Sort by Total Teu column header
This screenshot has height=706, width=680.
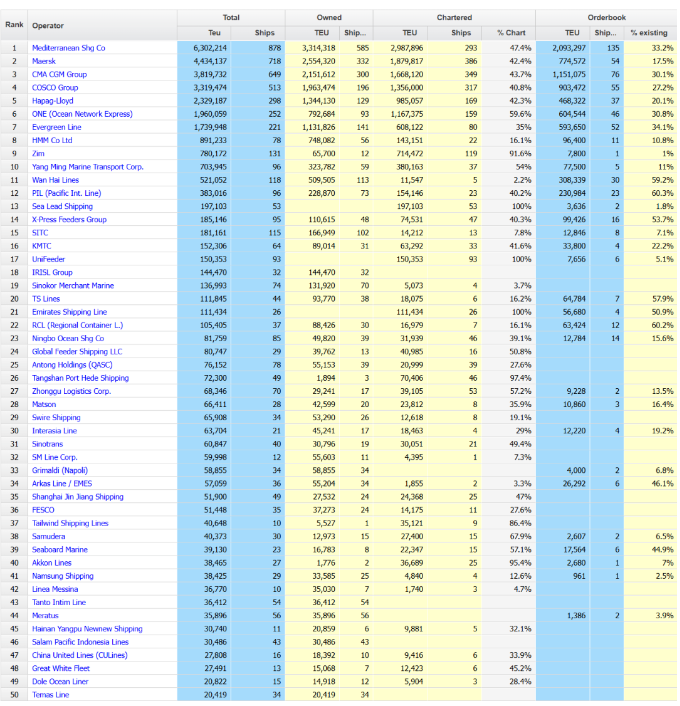[x=204, y=33]
